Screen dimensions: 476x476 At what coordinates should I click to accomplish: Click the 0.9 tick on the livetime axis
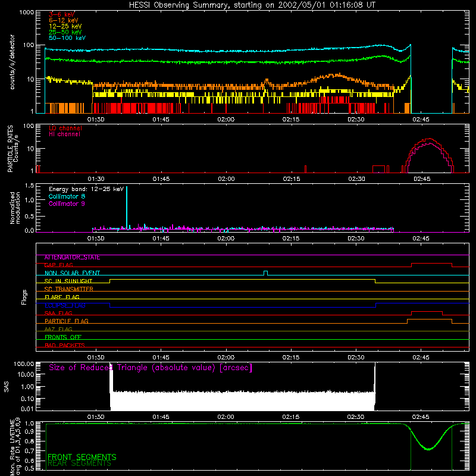(x=30, y=431)
